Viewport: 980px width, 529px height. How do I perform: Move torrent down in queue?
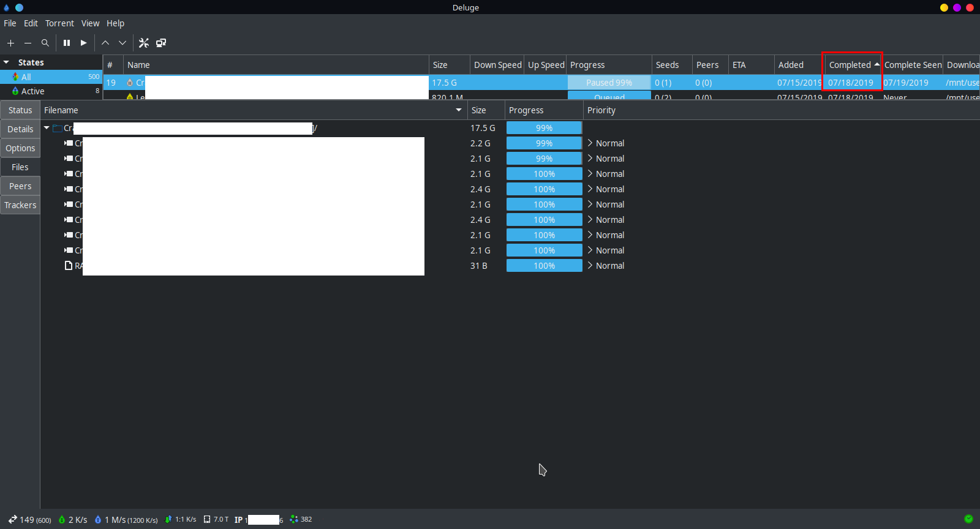pos(123,43)
